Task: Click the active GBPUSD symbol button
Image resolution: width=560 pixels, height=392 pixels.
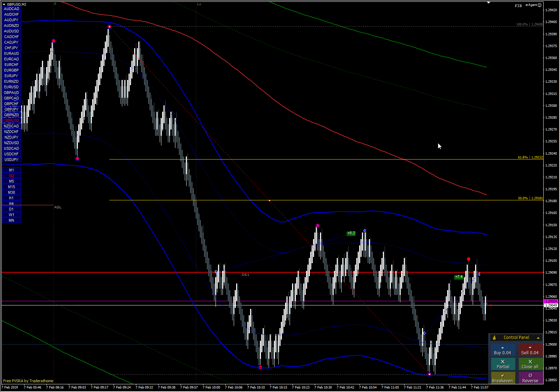Action: coord(12,120)
